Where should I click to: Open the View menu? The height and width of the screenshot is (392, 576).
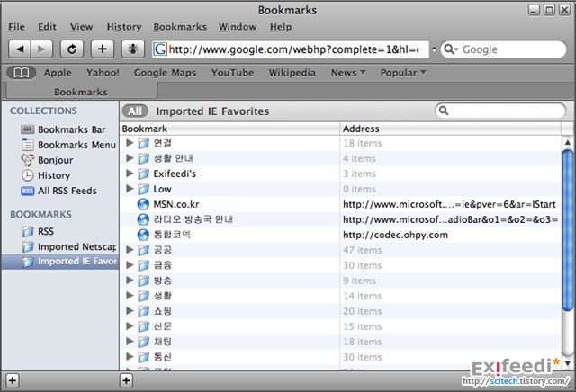[82, 27]
